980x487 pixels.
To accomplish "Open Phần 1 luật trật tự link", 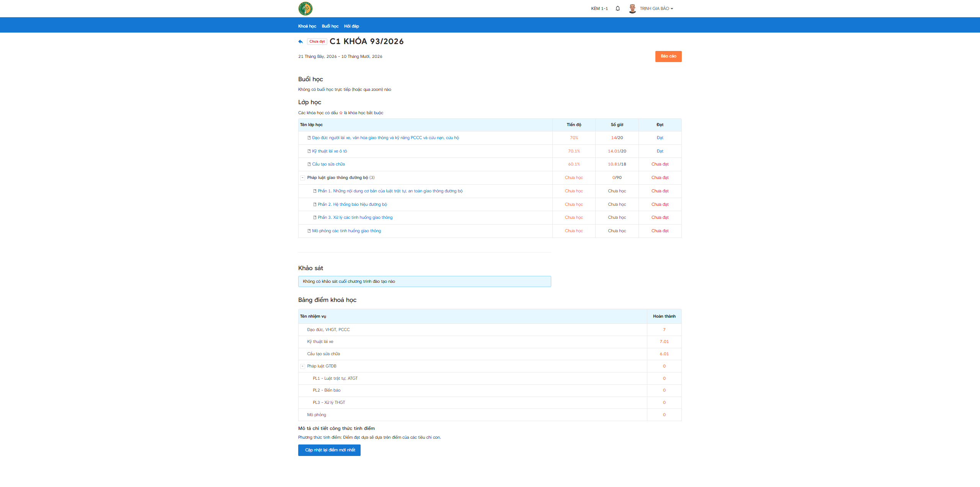I will [x=390, y=191].
